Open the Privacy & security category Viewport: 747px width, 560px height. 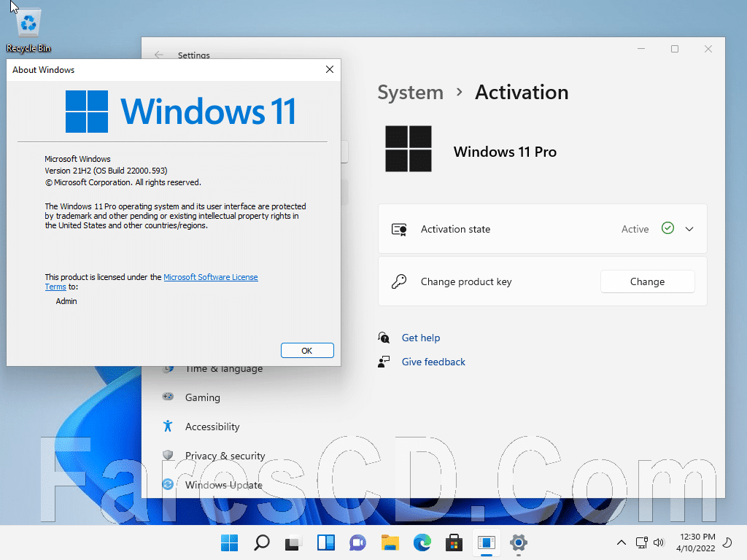coord(225,456)
